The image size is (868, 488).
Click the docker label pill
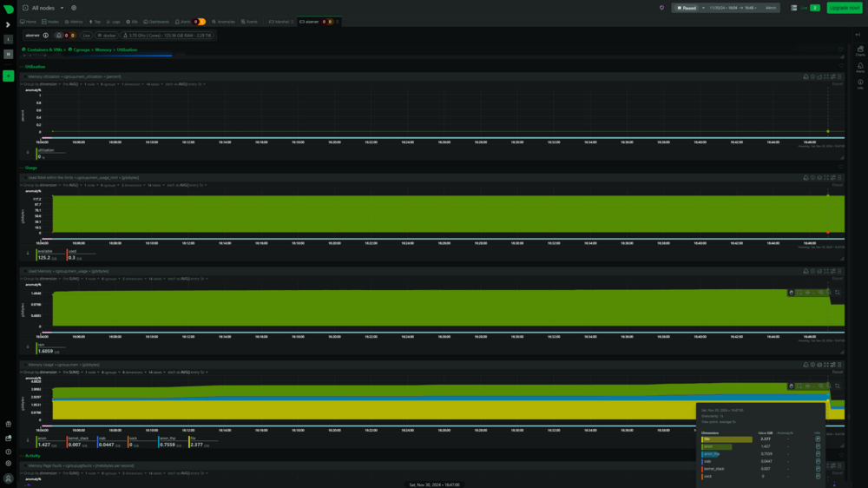[106, 36]
